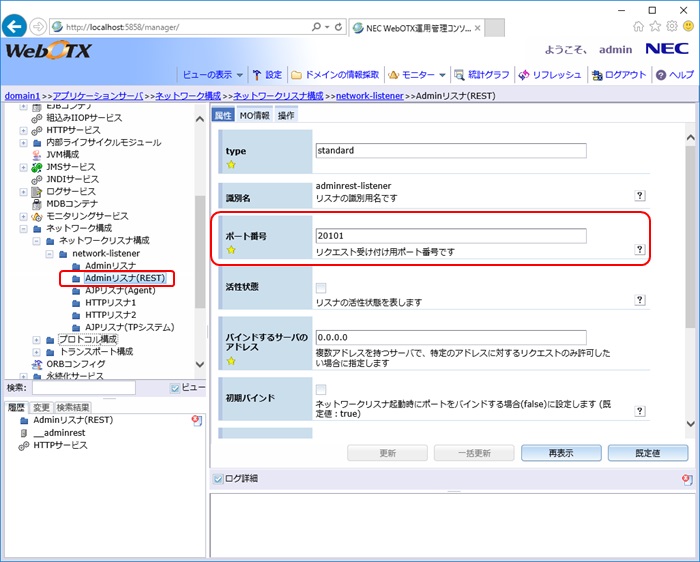Switch to the MO情報 tab

point(255,116)
